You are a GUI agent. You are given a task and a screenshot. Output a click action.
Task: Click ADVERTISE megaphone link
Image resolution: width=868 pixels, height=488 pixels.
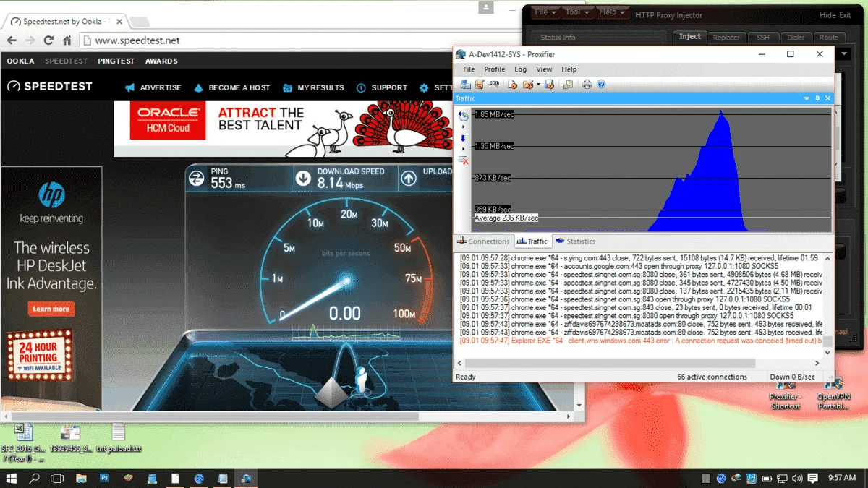pos(153,87)
